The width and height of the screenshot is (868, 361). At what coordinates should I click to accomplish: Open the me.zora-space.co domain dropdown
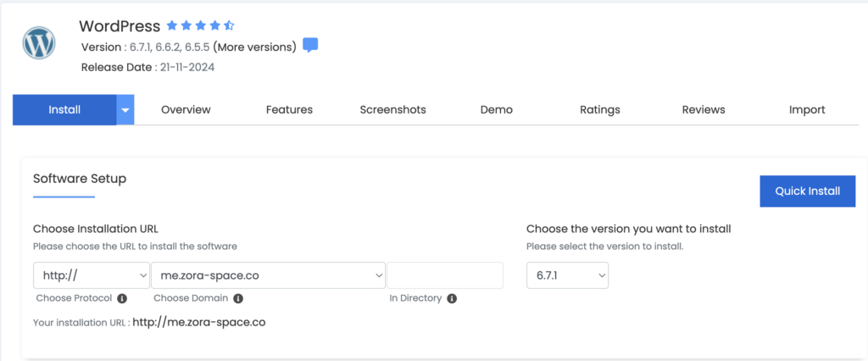[x=268, y=275]
